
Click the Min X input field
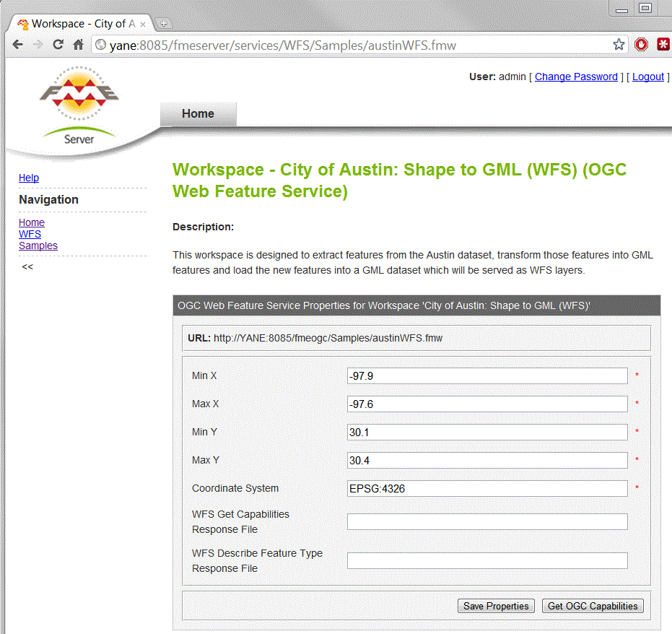click(487, 376)
